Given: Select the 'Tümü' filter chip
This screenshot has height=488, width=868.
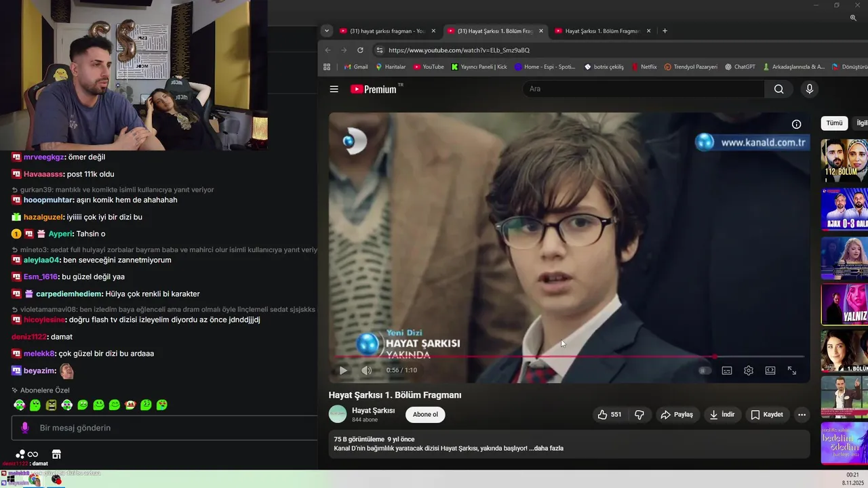Looking at the screenshot, I should [x=834, y=123].
